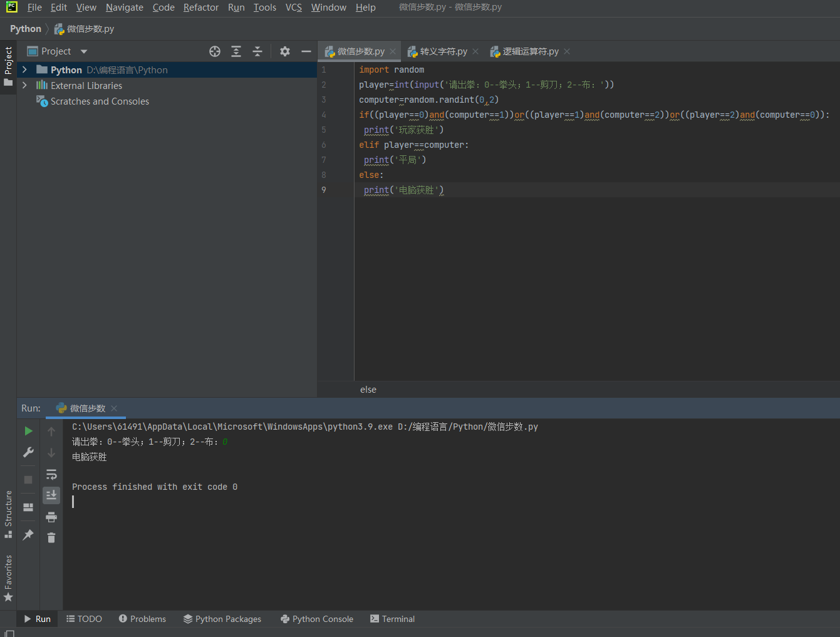The width and height of the screenshot is (840, 637).
Task: Collapse all items in Project panel
Action: (257, 51)
